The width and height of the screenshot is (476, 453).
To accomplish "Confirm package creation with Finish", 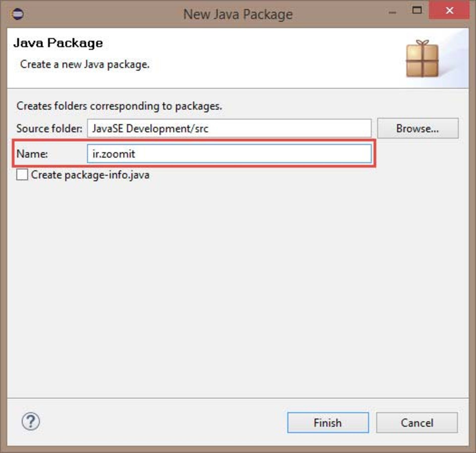I will pos(328,423).
